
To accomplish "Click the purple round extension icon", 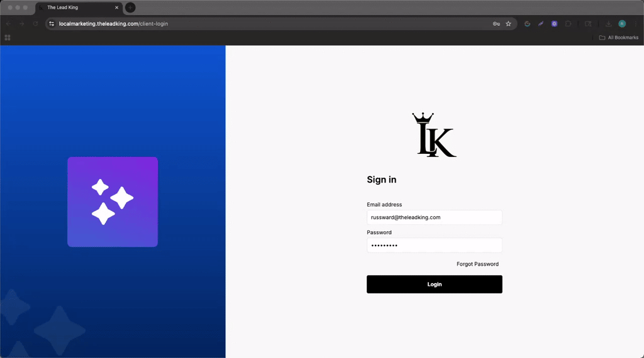I will (554, 24).
